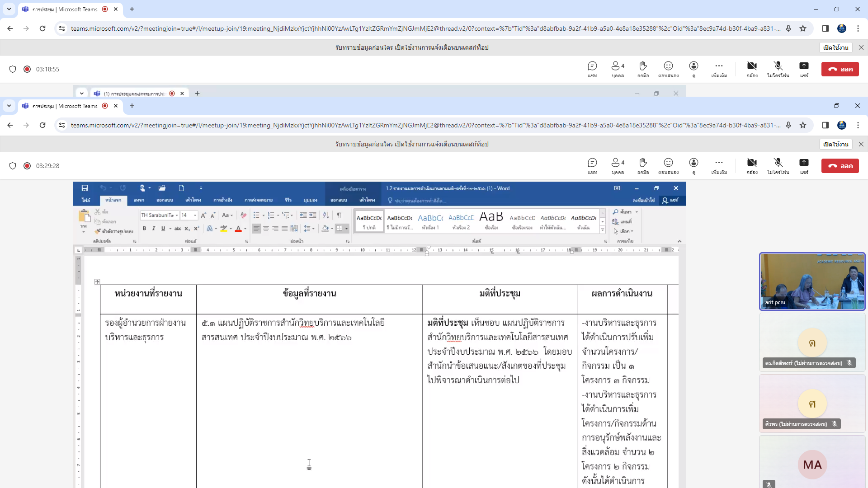The width and height of the screenshot is (868, 488).
Task: Reload page in front browser window
Action: pos(42,125)
